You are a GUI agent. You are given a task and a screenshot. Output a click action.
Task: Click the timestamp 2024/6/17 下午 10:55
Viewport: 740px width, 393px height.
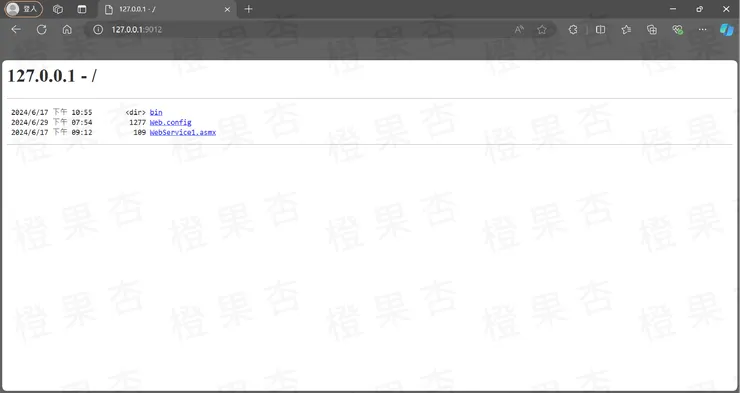(52, 112)
